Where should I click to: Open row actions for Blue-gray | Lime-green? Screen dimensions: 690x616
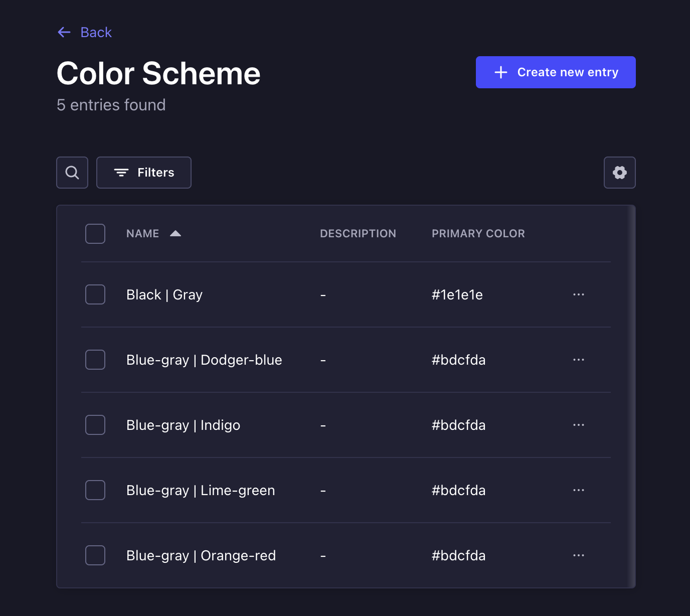[x=578, y=490]
